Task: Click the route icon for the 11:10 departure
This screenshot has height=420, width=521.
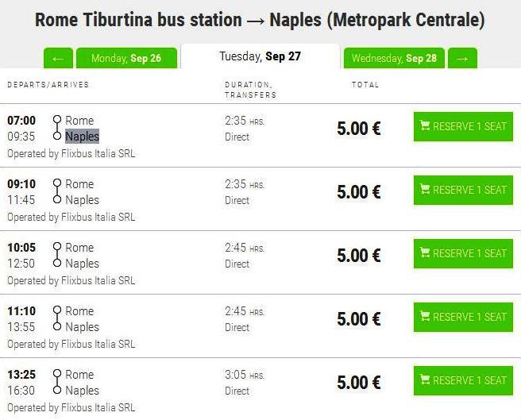Action: coord(57,319)
